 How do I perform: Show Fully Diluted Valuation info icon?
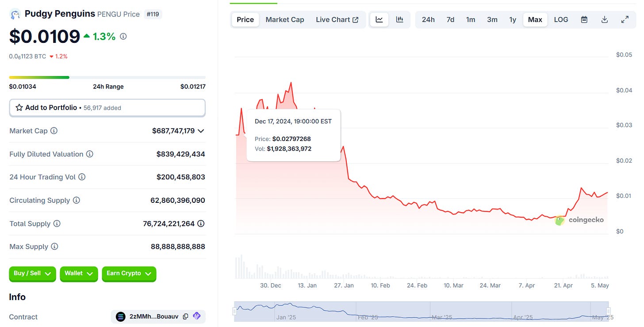click(89, 154)
